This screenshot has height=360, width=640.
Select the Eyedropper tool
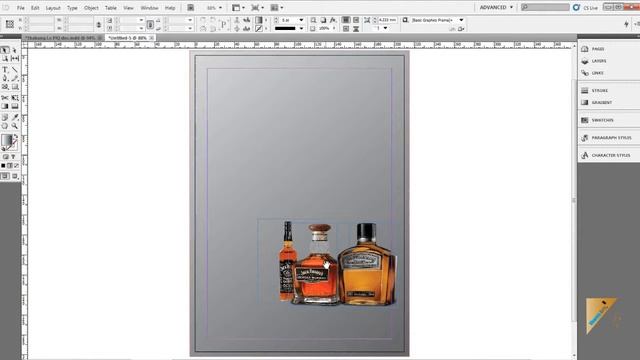tap(15, 118)
